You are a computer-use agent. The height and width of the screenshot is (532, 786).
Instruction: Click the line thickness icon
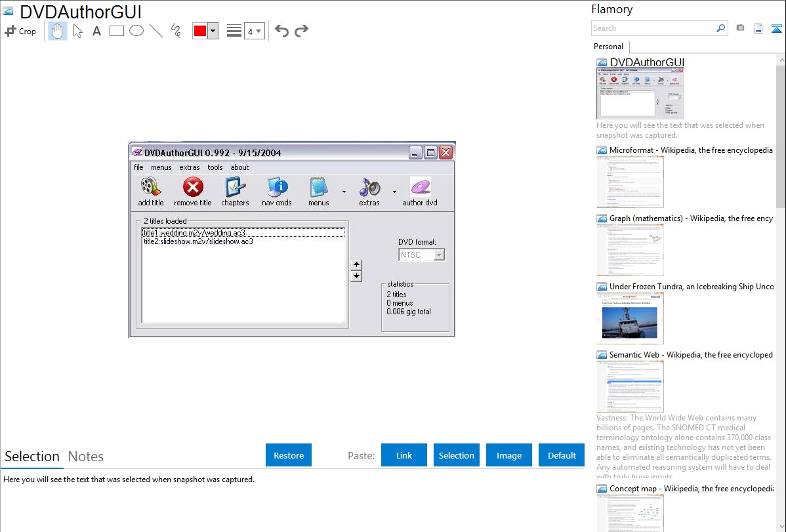click(234, 31)
